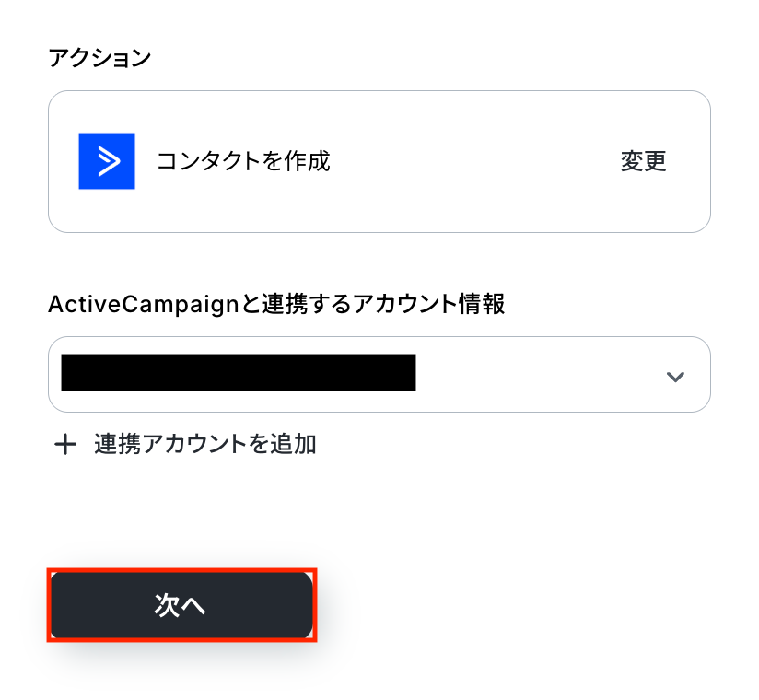Click the 次へ button to proceed
This screenshot has height=700, width=759.
coord(181,605)
